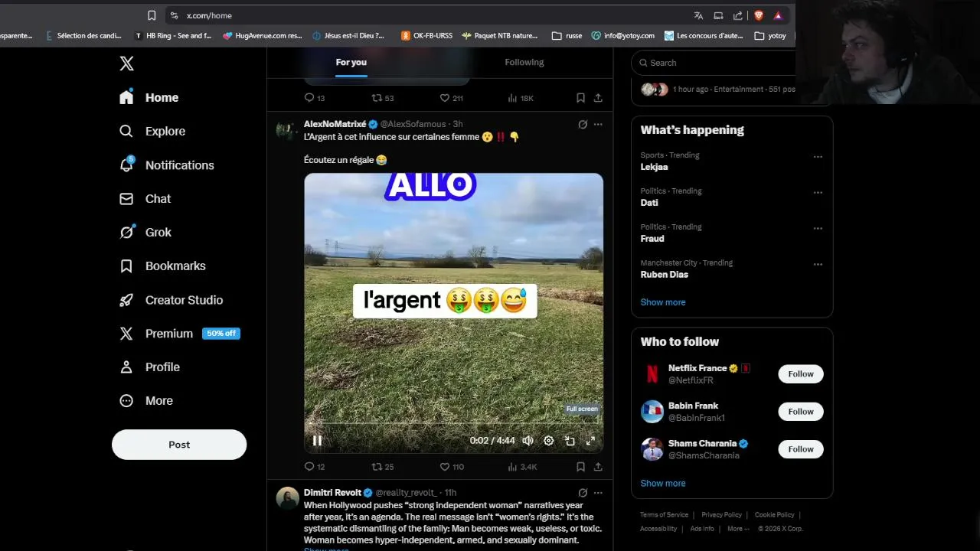Image resolution: width=980 pixels, height=551 pixels.
Task: Click the X logo in sidebar
Action: (127, 64)
